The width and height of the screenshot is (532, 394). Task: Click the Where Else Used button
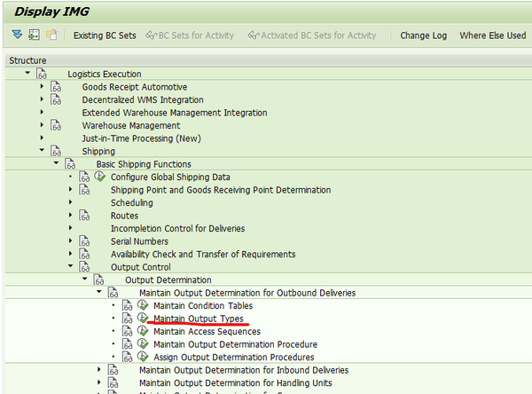click(x=492, y=35)
